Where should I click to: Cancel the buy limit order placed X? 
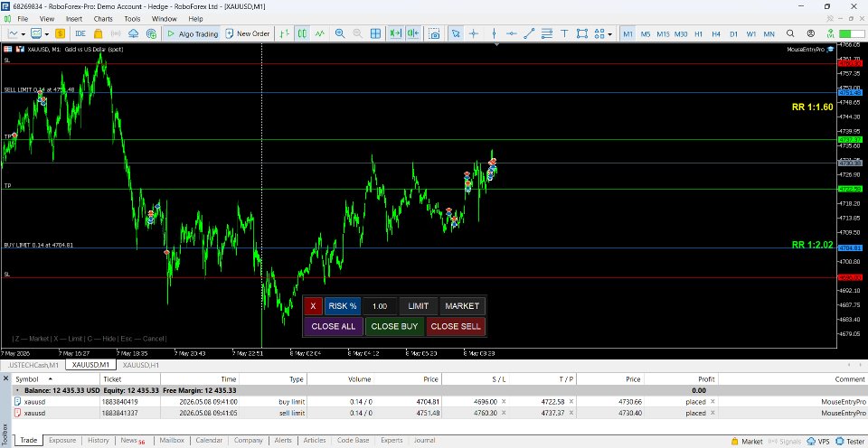click(712, 402)
